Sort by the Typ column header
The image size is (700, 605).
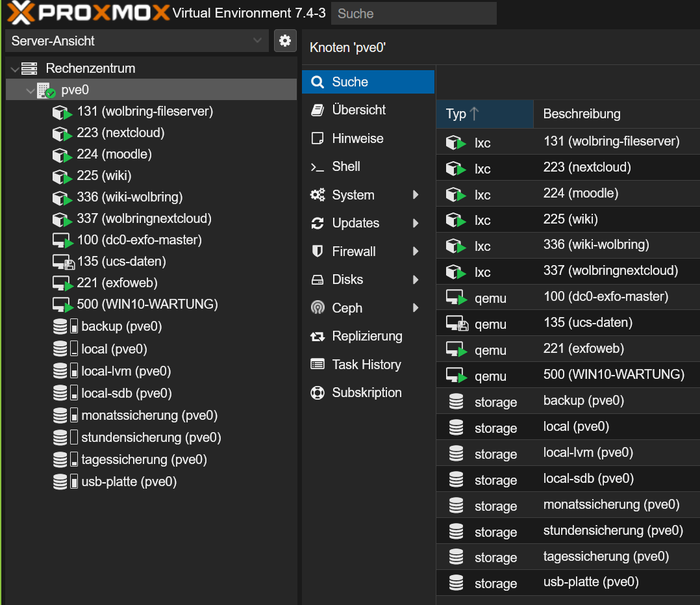coord(484,114)
